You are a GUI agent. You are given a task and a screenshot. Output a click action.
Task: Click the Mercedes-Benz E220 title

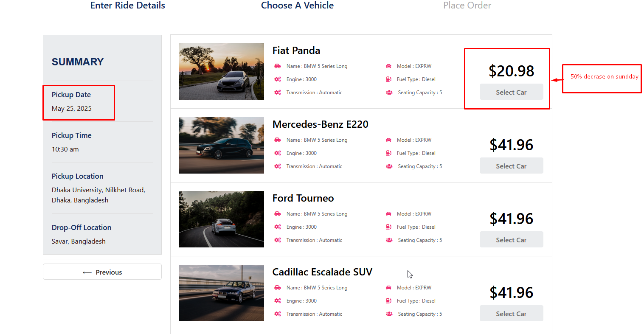click(321, 124)
